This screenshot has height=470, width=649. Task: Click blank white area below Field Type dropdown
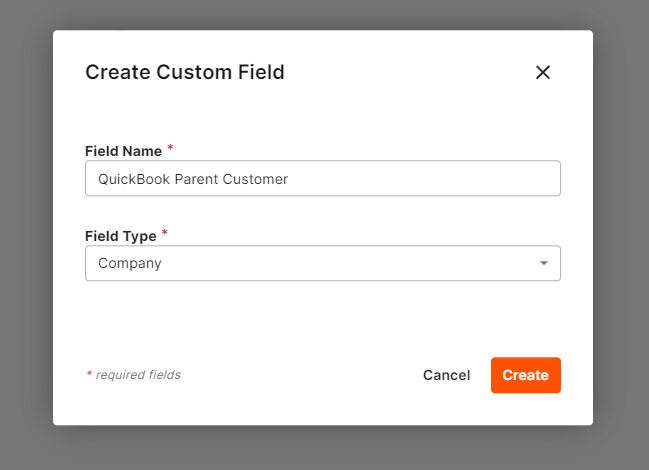click(322, 315)
